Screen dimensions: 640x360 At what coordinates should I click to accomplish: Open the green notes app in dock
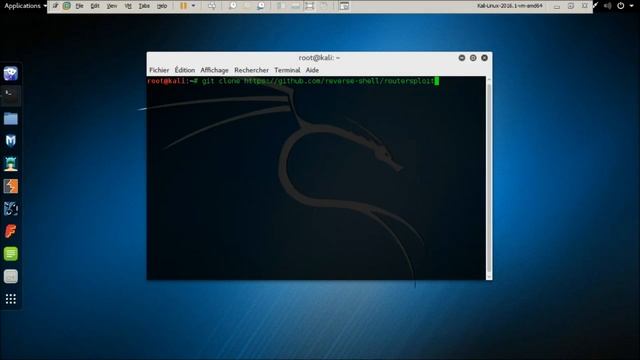click(11, 254)
